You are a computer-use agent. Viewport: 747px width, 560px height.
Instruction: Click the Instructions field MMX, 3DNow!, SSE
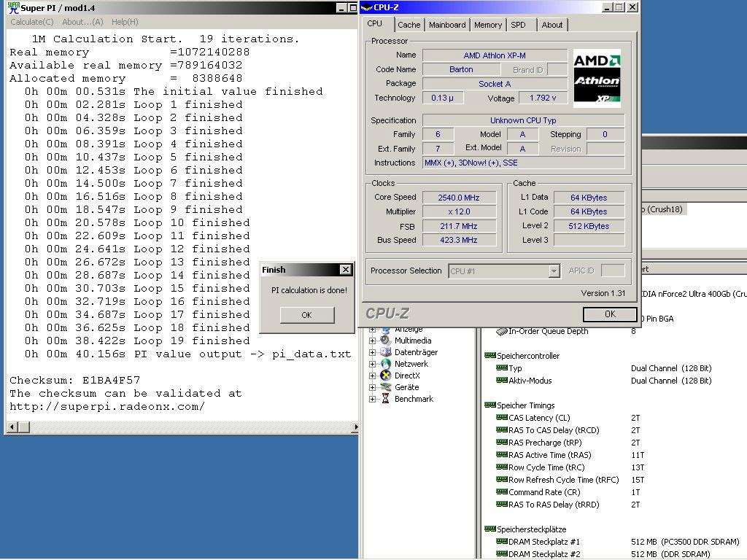523,163
